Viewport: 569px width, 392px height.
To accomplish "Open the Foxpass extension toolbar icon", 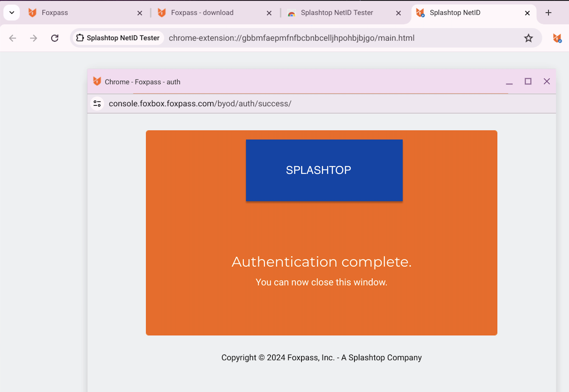I will click(x=557, y=38).
